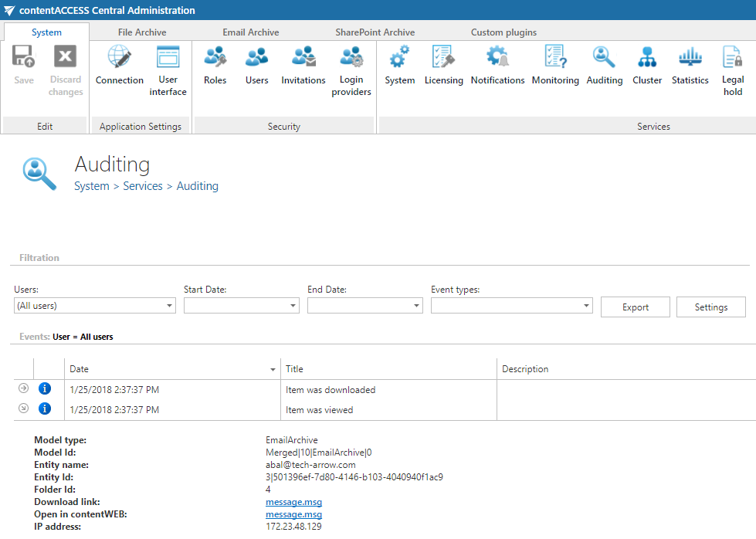Open the Connection settings icon

pos(119,66)
